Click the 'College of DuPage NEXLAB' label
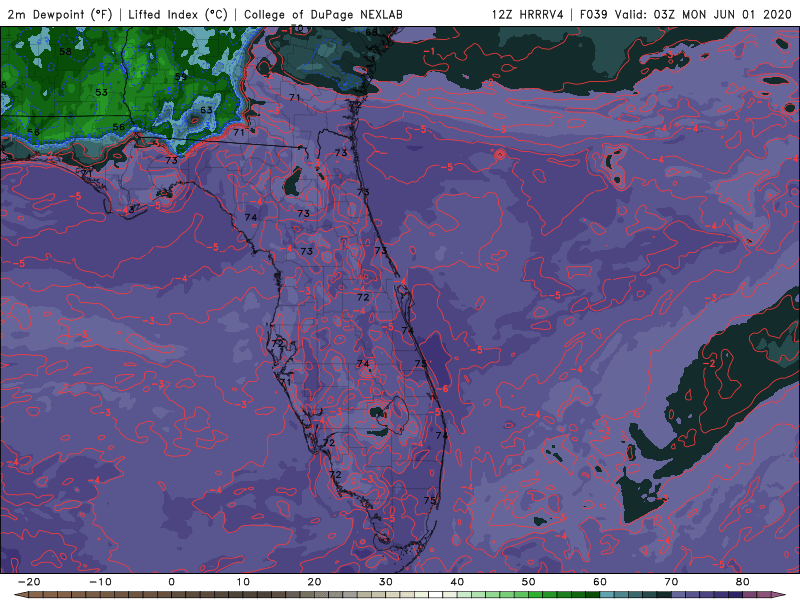The width and height of the screenshot is (800, 600). 323,14
